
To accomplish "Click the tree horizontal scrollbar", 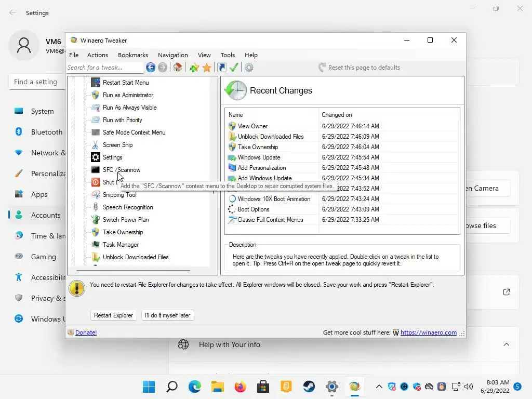I will click(x=133, y=271).
